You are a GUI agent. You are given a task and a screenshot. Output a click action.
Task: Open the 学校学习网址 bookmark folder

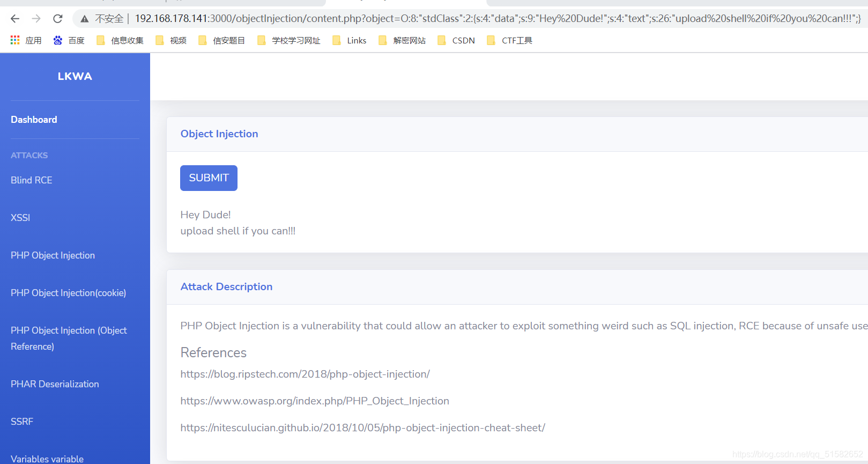coord(289,40)
